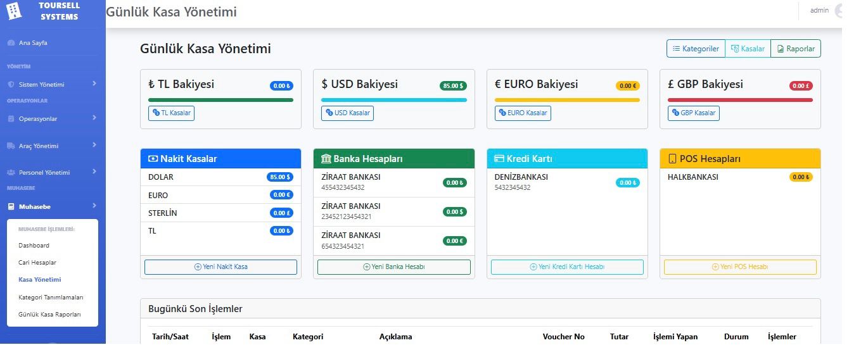The height and width of the screenshot is (345, 868).
Task: Select the HALKBANKASI POS account row
Action: [740, 177]
